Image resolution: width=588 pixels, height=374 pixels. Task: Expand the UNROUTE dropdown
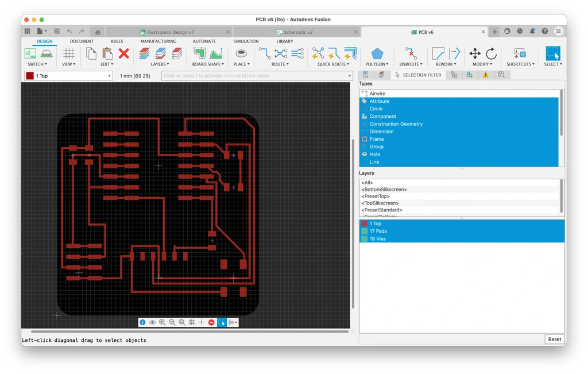[x=411, y=64]
